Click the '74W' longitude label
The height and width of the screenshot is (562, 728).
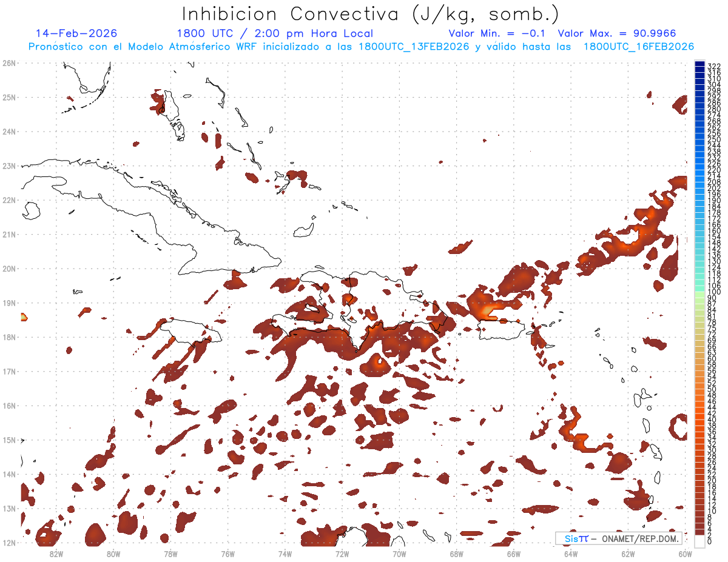click(285, 554)
